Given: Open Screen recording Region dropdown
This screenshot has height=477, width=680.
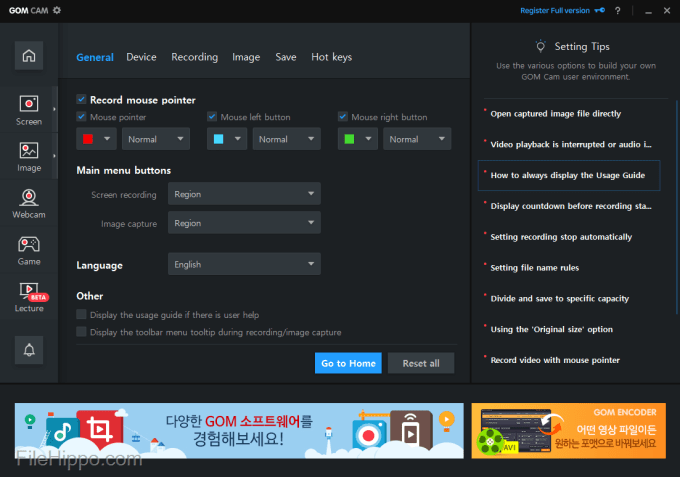Looking at the screenshot, I should [x=244, y=193].
